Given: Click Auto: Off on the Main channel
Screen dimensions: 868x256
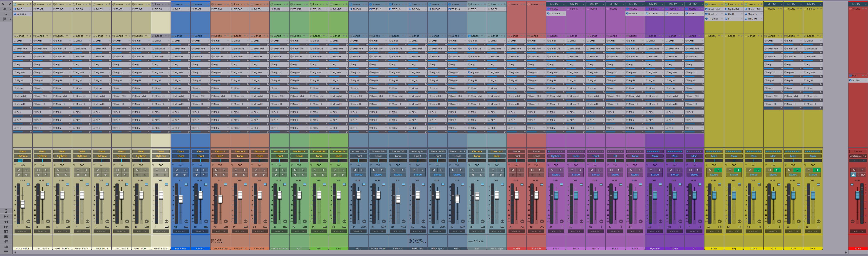Looking at the screenshot, I should (858, 232).
